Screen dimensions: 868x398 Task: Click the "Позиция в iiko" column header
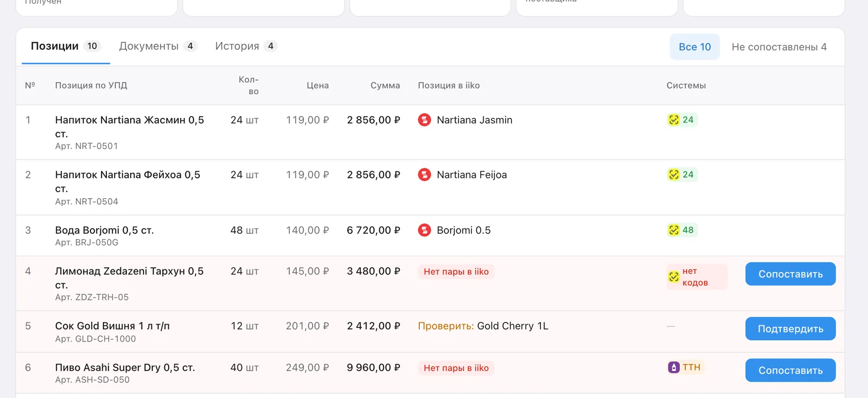[x=449, y=85]
